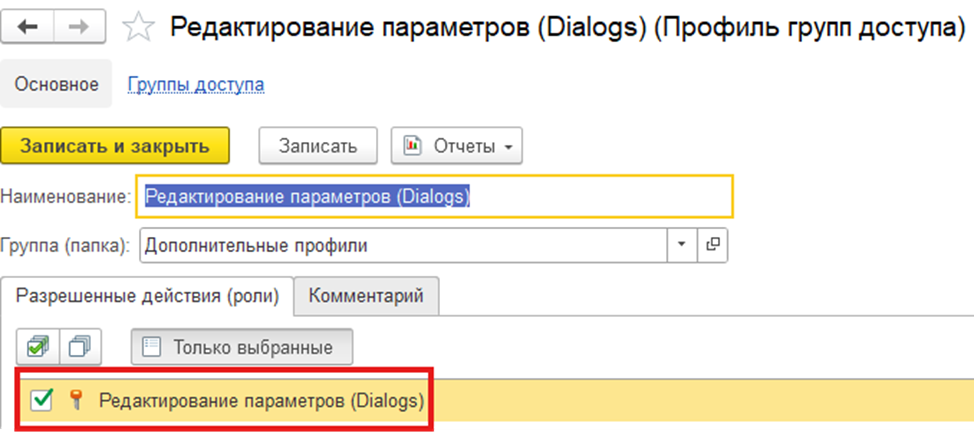This screenshot has height=433, width=974.
Task: Switch to the Комментарий tab
Action: pos(366,296)
